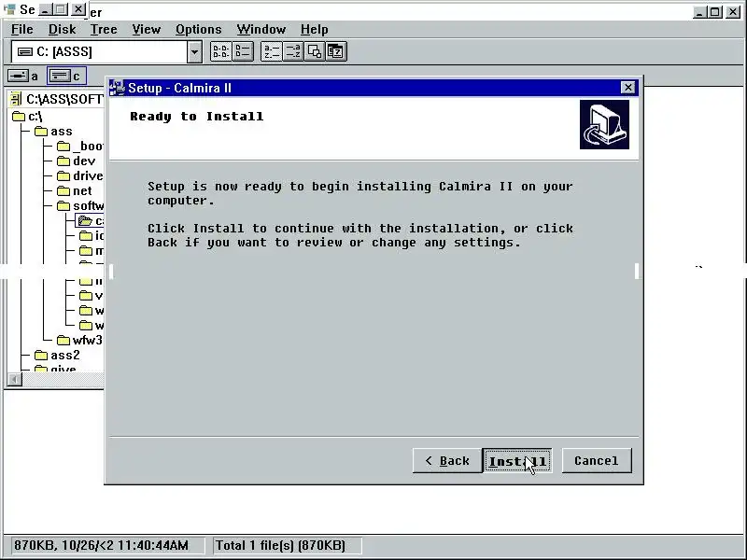747x560 pixels.
Task: Open the Tree menu
Action: pyautogui.click(x=104, y=30)
